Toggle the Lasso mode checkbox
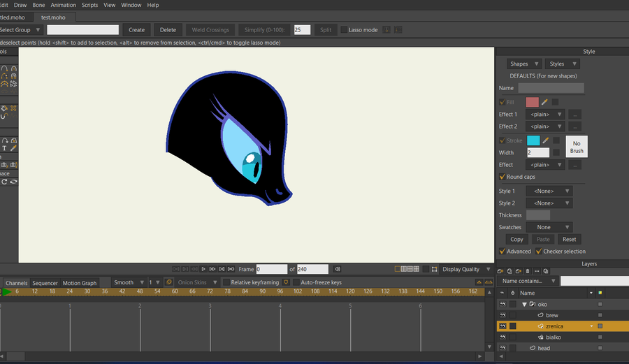The height and width of the screenshot is (364, 629). click(344, 29)
